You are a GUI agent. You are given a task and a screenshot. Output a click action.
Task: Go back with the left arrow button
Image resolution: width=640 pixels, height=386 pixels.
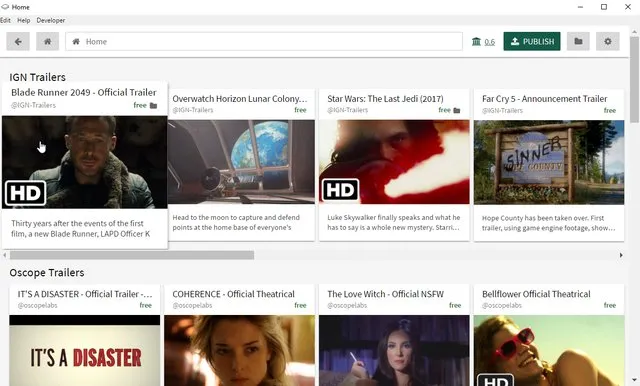18,42
